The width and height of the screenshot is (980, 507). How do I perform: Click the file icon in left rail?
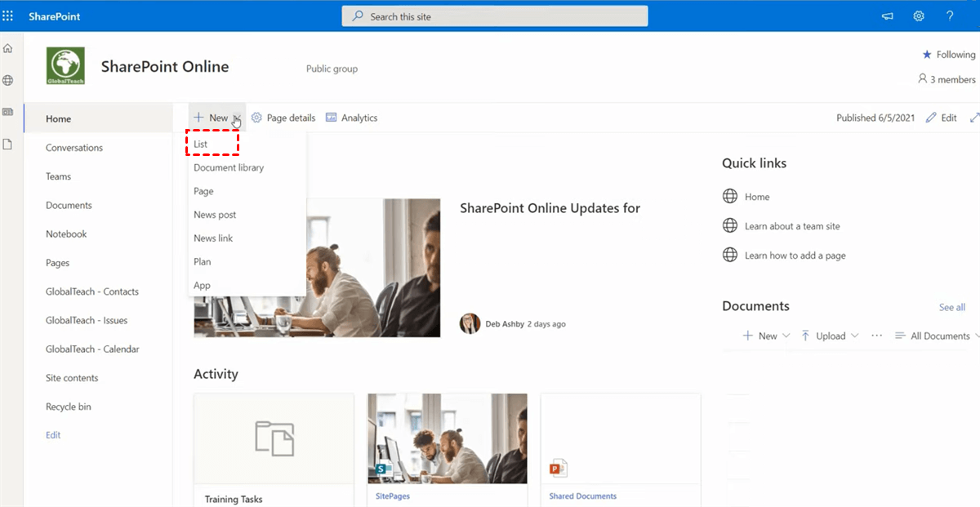[8, 144]
